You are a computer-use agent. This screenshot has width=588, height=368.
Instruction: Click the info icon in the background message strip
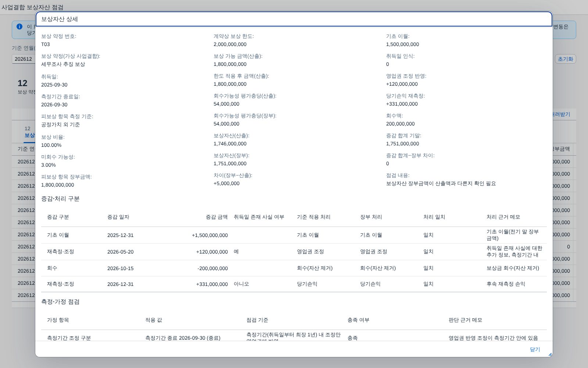coord(19,26)
